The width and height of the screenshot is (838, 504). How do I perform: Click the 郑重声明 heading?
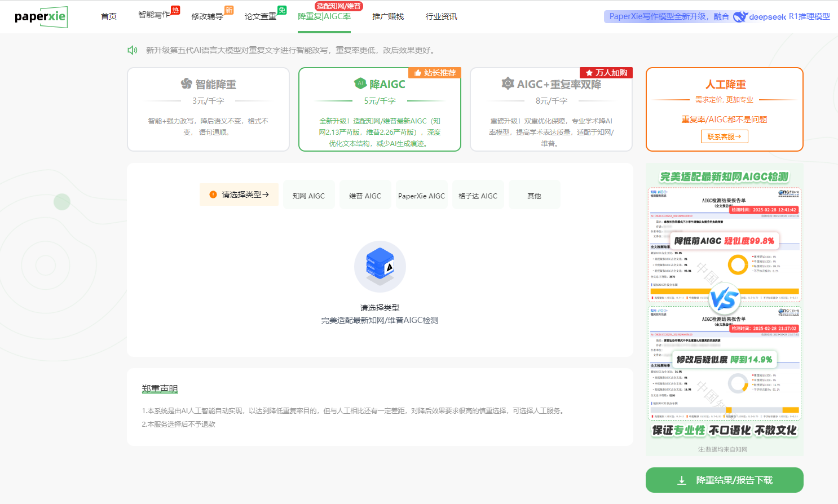(160, 388)
